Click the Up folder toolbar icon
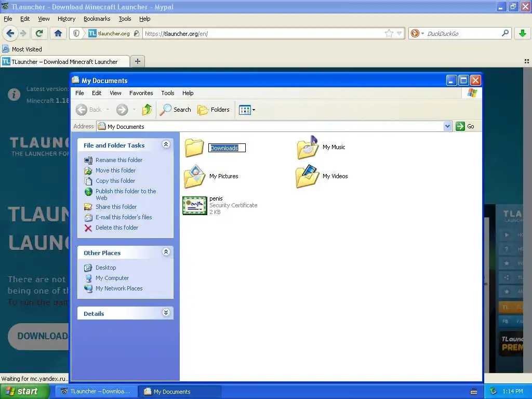This screenshot has width=532, height=399. click(x=147, y=110)
